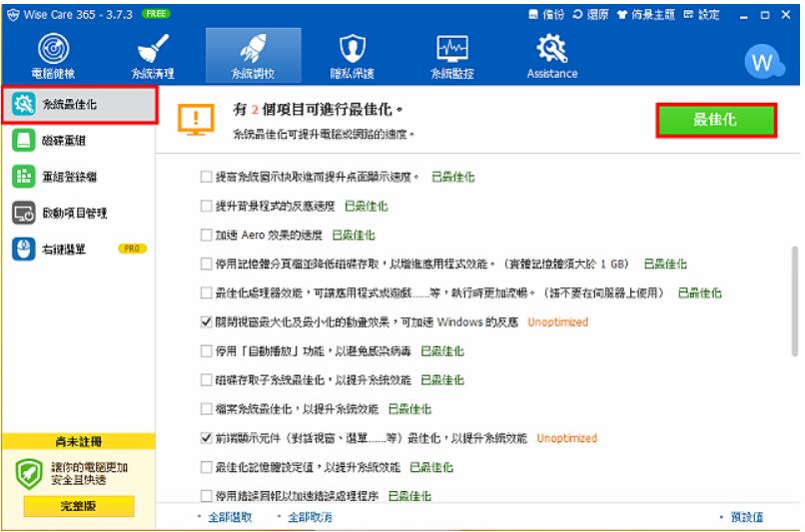Uncheck the second Unoptimized item checkbox

coord(206,438)
